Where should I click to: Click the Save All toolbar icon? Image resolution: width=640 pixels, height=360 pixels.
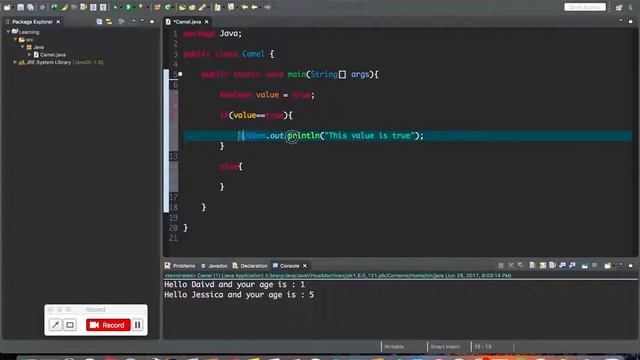coord(30,7)
